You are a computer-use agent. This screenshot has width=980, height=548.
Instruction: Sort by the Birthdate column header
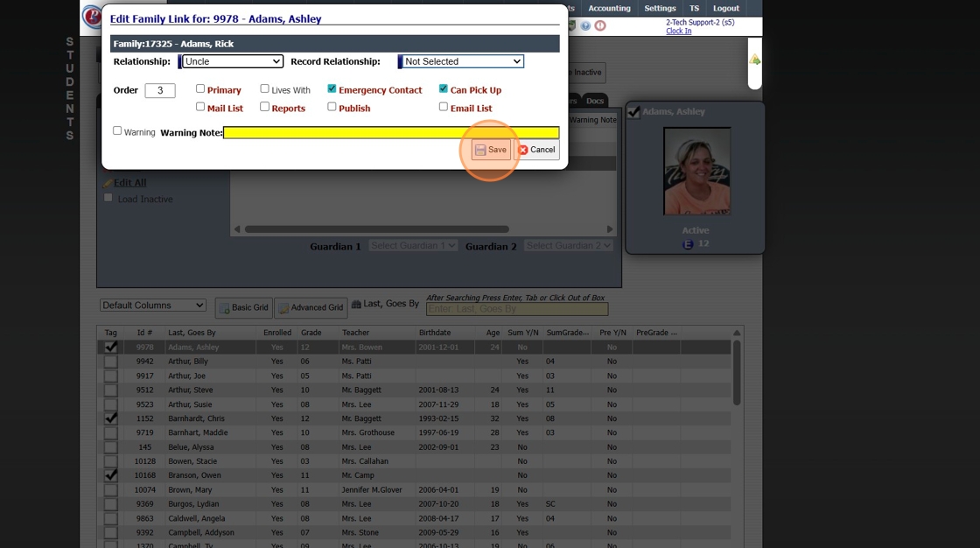pos(434,333)
